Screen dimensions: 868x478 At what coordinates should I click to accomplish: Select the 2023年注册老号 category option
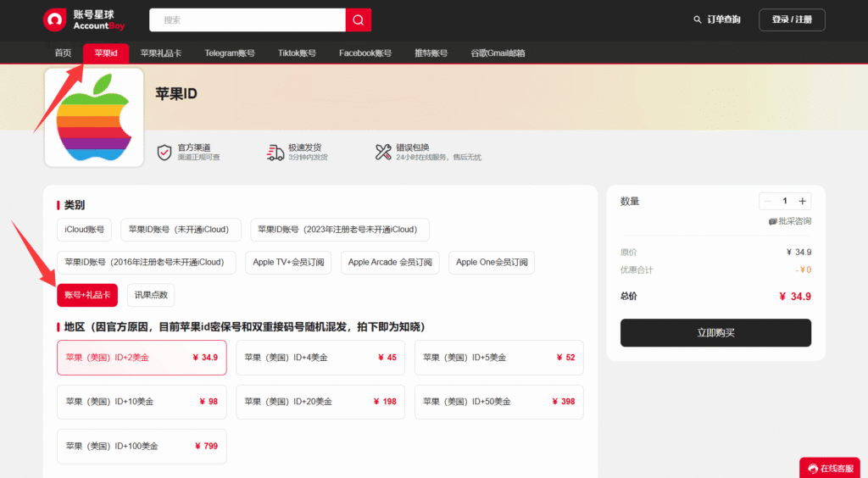(339, 230)
